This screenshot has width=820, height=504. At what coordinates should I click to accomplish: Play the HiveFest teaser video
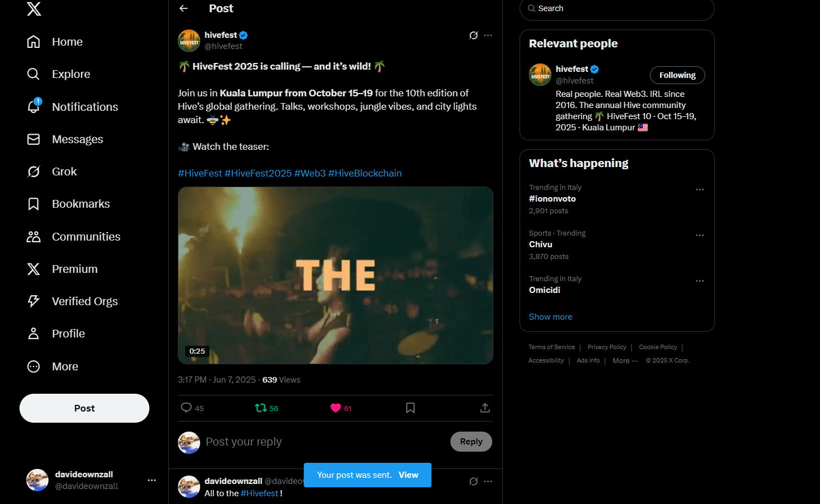point(336,276)
